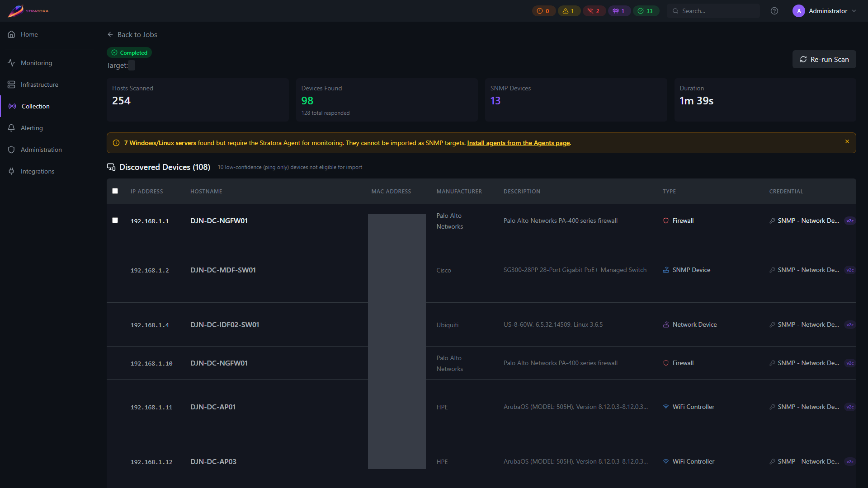Dismiss the Windows/Linux servers warning banner
Image resolution: width=868 pixels, height=488 pixels.
847,141
